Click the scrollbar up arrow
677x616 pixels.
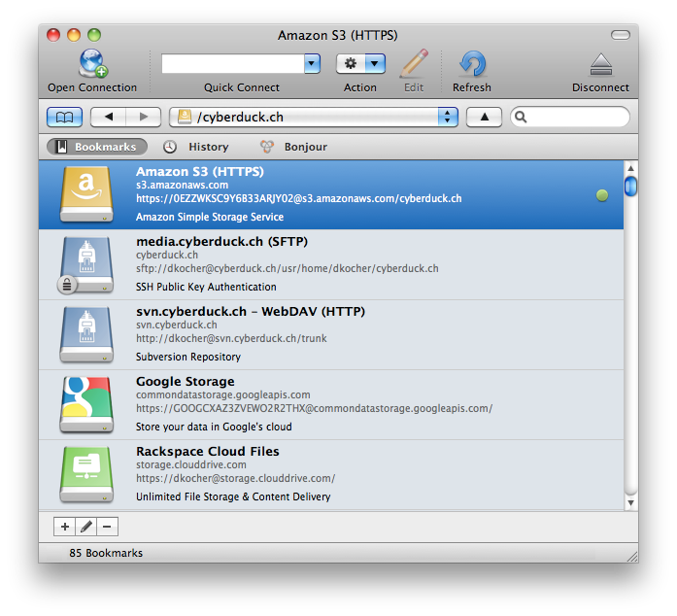pyautogui.click(x=630, y=168)
